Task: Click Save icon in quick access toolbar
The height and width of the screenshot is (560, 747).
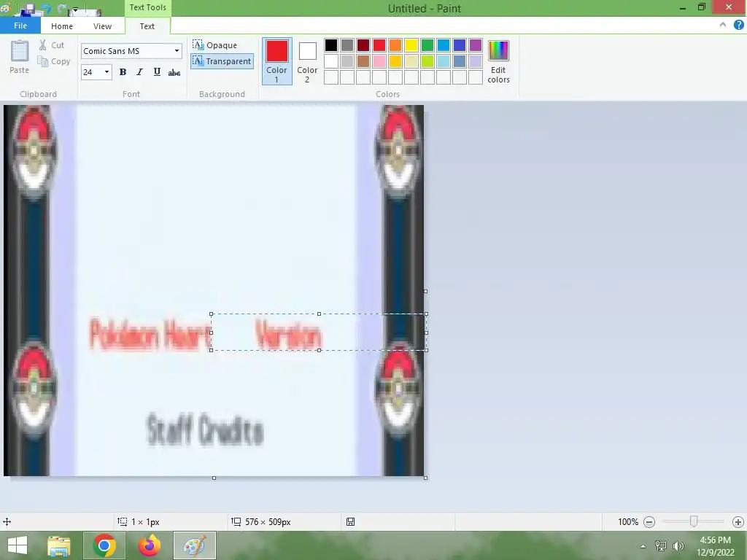Action: coord(28,9)
